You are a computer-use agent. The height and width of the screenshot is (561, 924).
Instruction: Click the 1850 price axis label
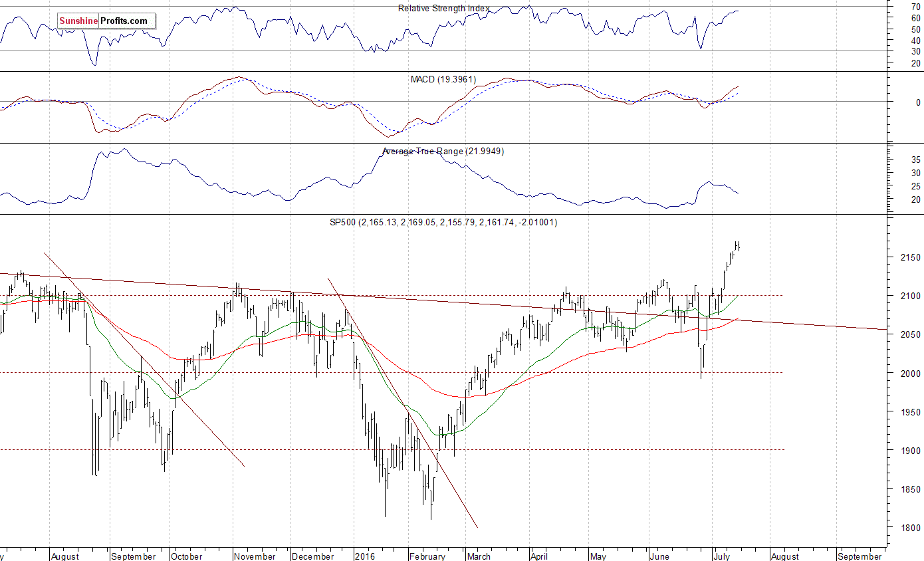tap(910, 489)
